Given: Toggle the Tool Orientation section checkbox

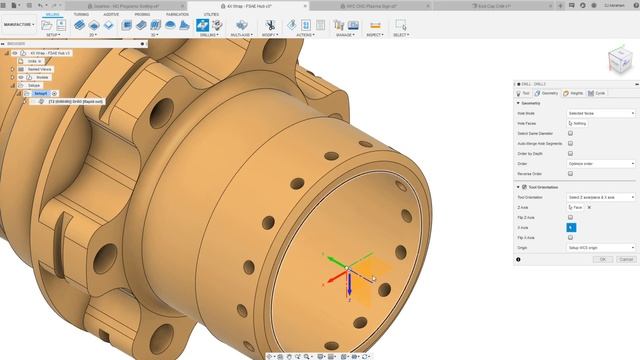Looking at the screenshot, I should coord(524,187).
